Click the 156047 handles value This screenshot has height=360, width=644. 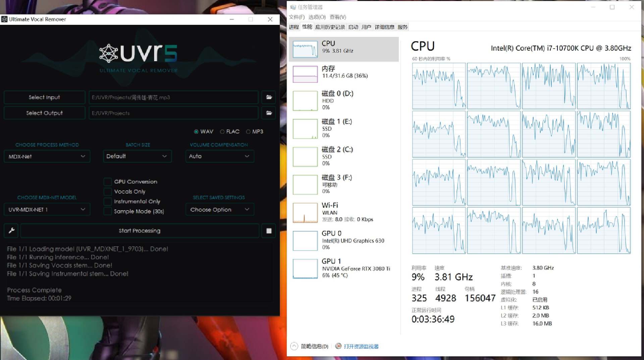tap(480, 298)
